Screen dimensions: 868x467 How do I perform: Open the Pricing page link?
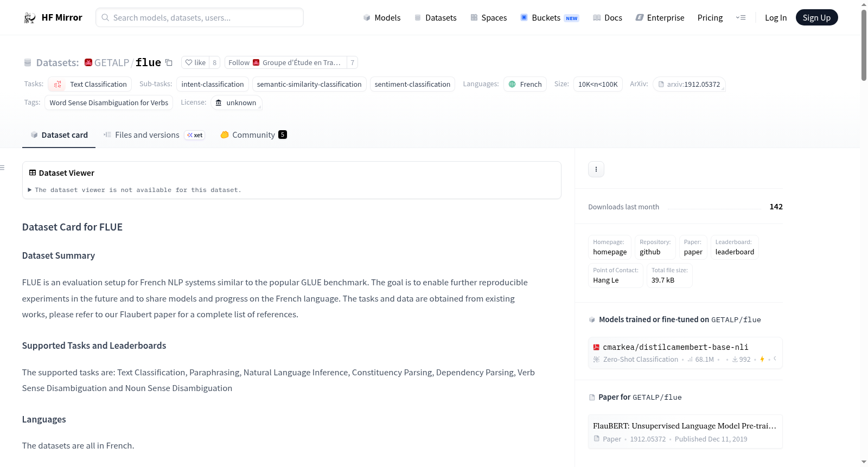[x=710, y=17]
